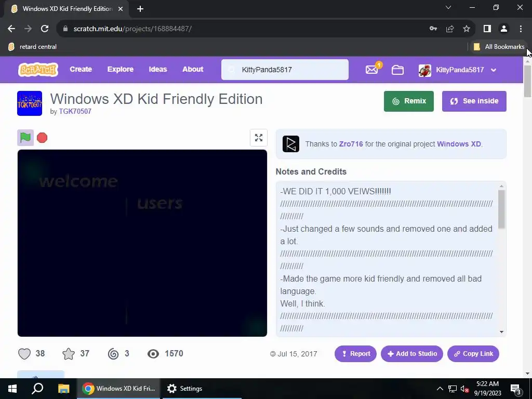Screen dimensions: 532x399
Task: Click the Copy Link button
Action: [473, 354]
